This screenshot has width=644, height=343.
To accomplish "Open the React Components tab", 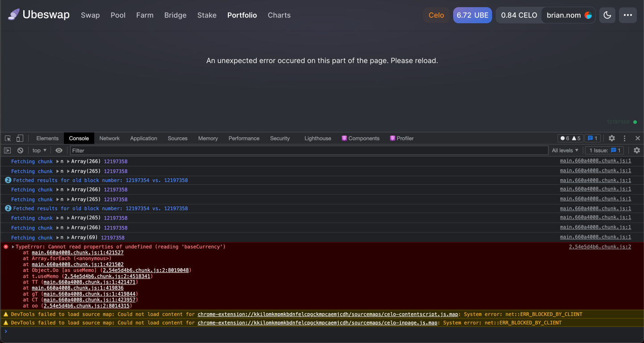I will (x=360, y=138).
